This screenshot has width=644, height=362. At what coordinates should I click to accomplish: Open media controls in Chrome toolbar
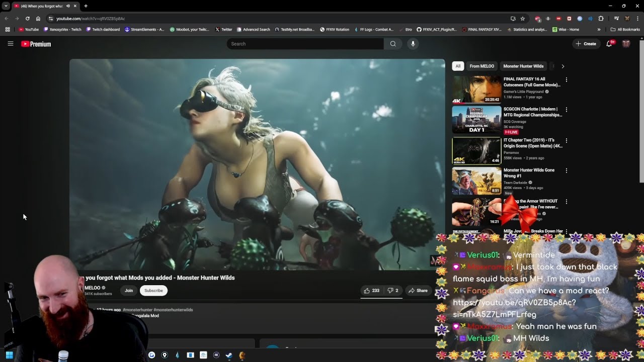616,19
